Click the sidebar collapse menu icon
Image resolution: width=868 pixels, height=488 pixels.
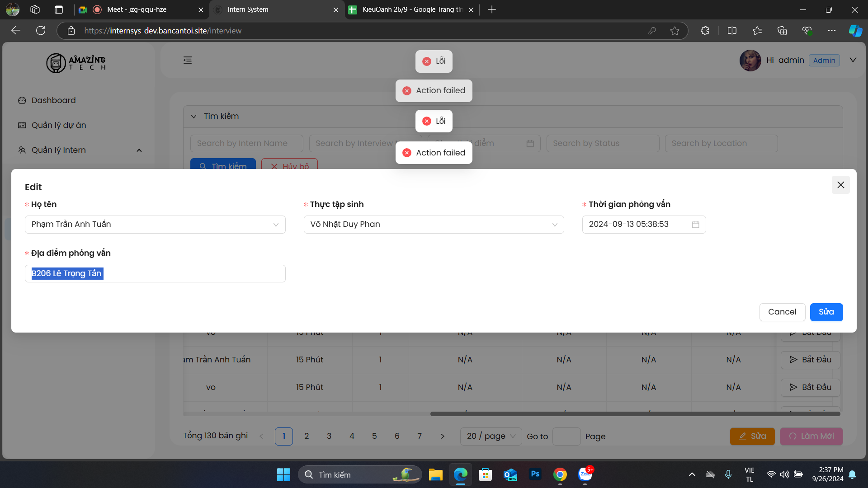[188, 60]
